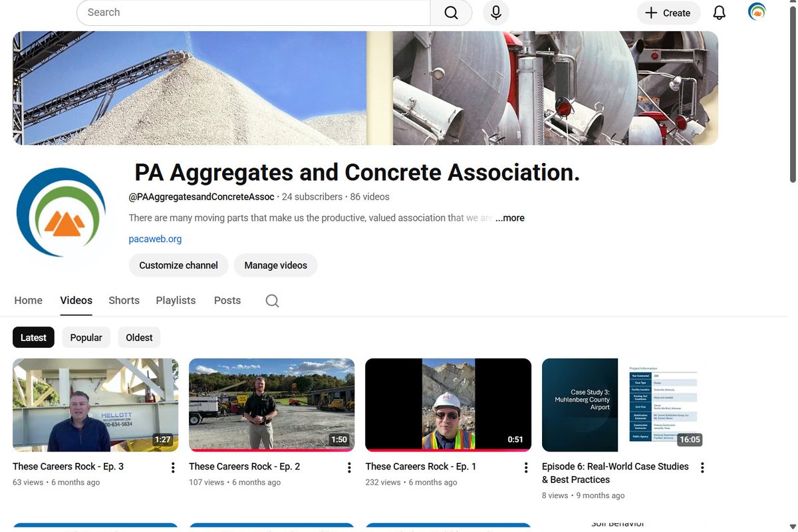Click the channel banner image
The height and width of the screenshot is (532, 798).
tap(365, 88)
